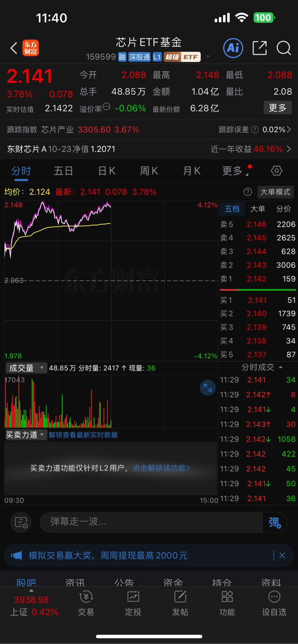Tap the back arrow icon
The height and width of the screenshot is (644, 298).
(x=14, y=48)
